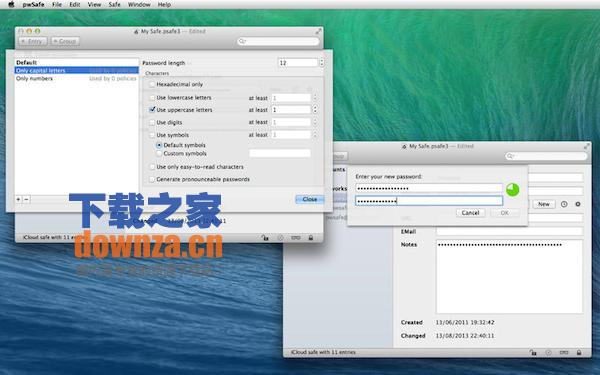The image size is (600, 375).
Task: Select Custom symbols radio button
Action: pos(159,153)
